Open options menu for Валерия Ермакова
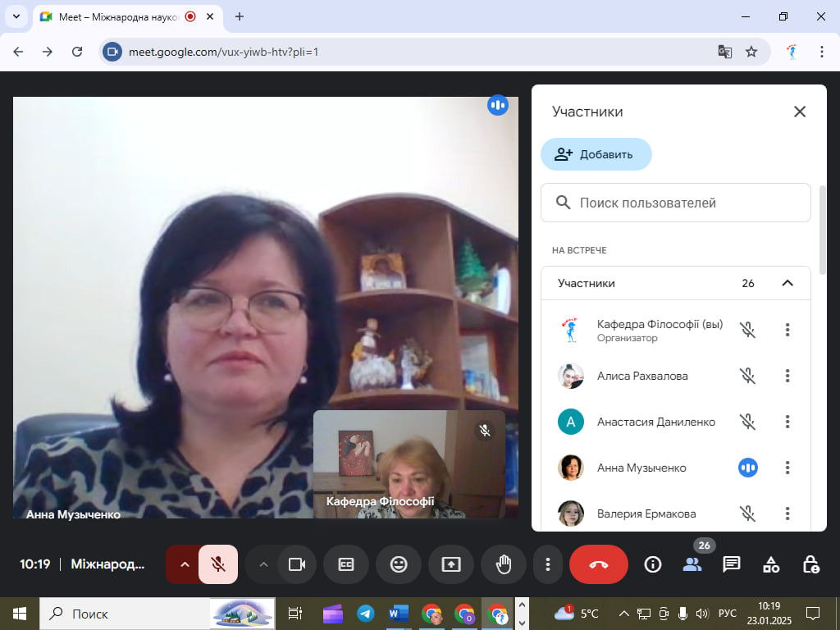Viewport: 840px width, 630px height. 787,514
